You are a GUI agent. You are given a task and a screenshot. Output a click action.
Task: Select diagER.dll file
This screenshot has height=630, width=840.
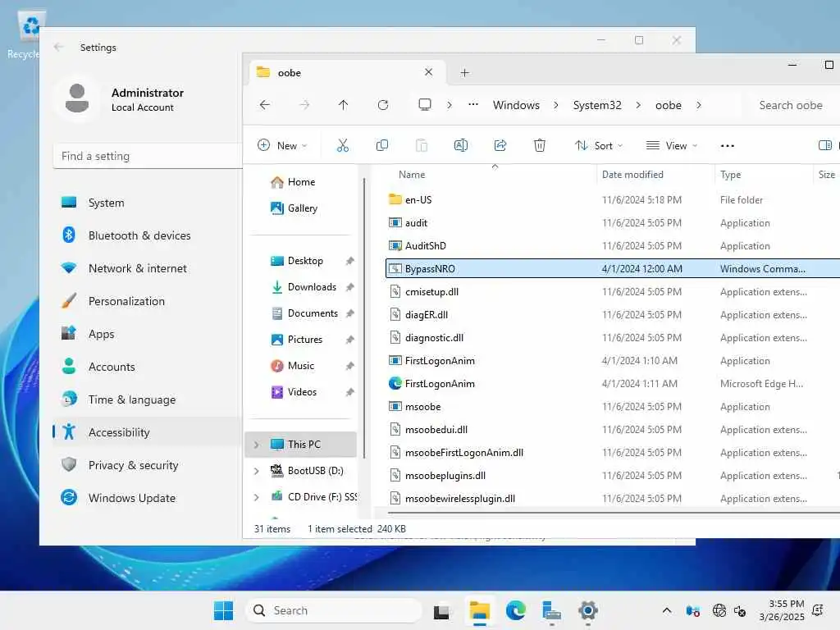point(426,315)
